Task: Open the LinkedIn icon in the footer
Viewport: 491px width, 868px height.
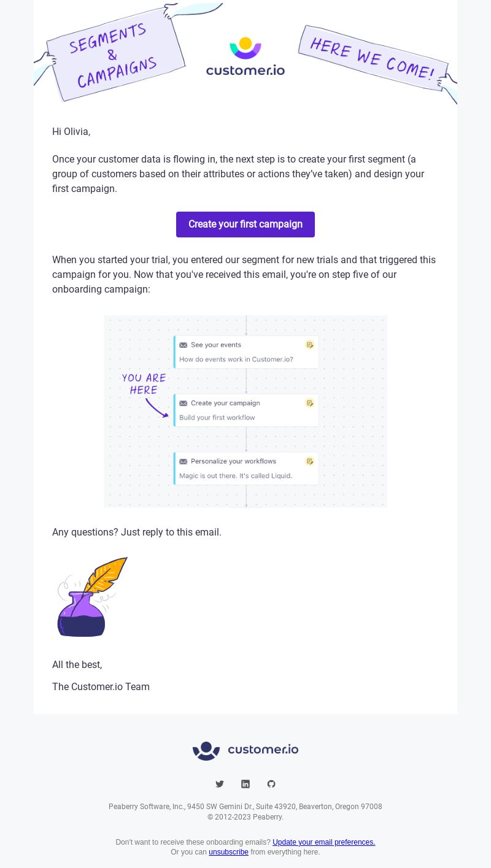Action: 245,784
